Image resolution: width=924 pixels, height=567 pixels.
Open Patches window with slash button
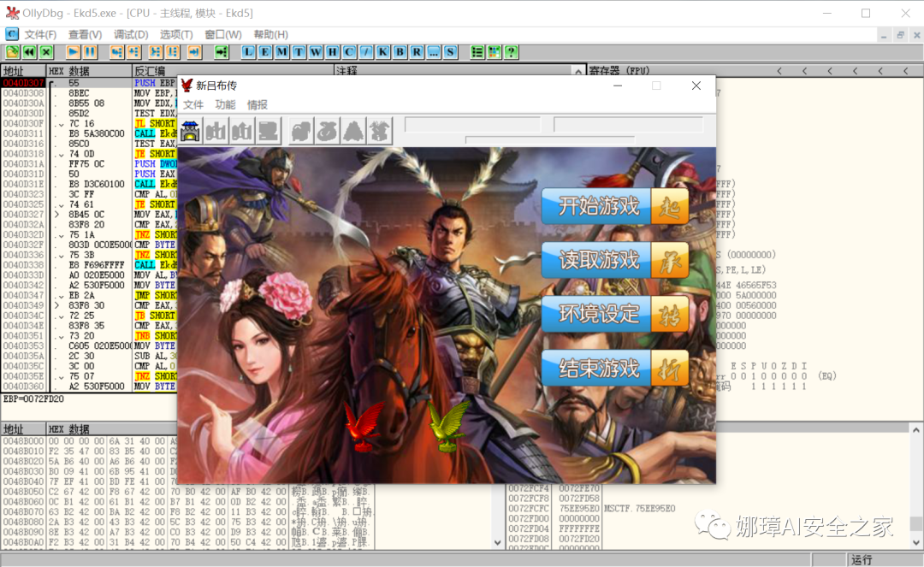click(x=366, y=52)
